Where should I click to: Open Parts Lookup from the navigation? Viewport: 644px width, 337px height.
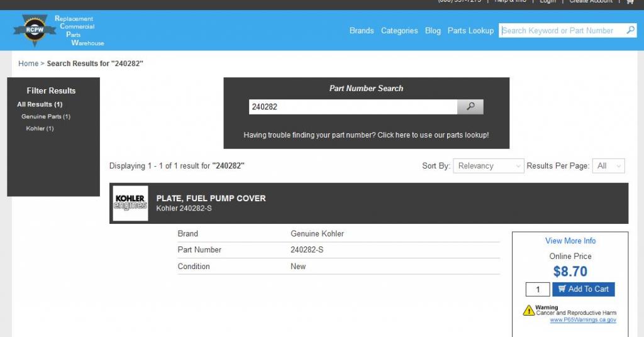[x=470, y=31]
